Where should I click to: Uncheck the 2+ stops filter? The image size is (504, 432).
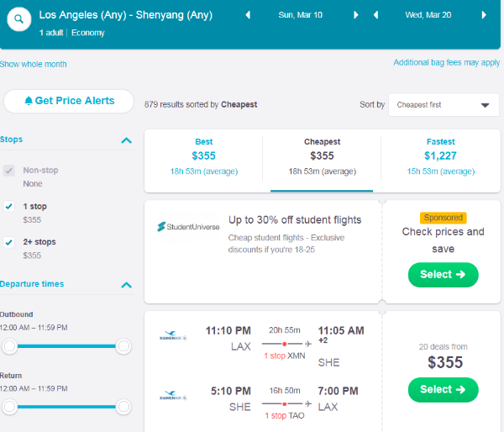pyautogui.click(x=9, y=242)
